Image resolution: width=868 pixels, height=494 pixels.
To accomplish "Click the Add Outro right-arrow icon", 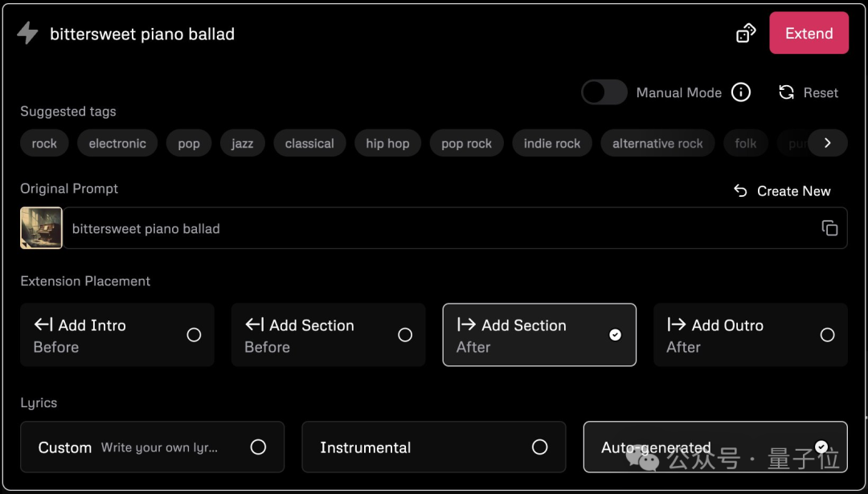I will click(677, 325).
